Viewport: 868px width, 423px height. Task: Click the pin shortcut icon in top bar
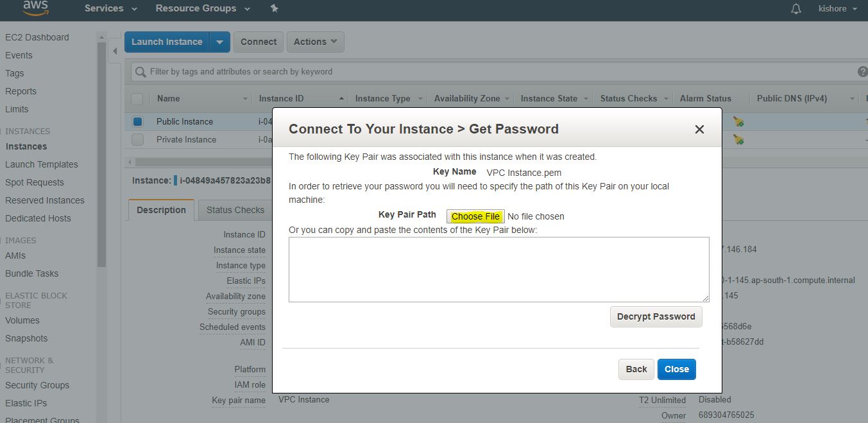(x=275, y=8)
